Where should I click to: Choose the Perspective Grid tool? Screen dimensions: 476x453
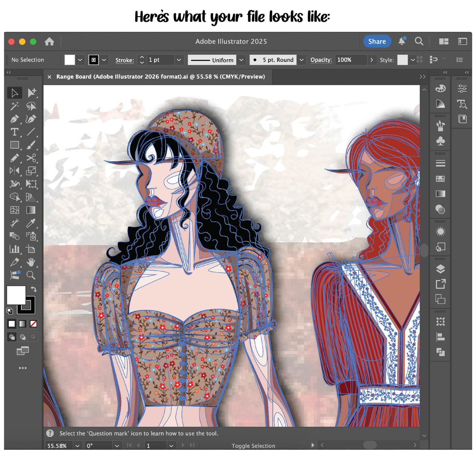31,197
